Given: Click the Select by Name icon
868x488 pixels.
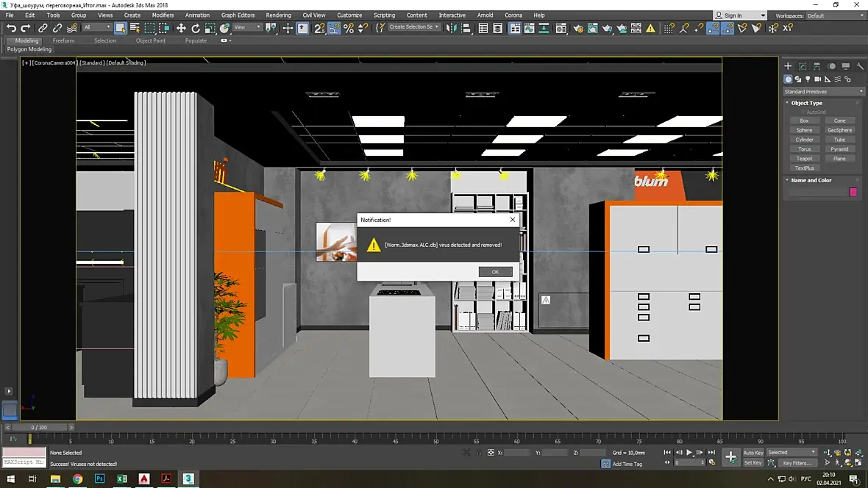Looking at the screenshot, I should 135,28.
